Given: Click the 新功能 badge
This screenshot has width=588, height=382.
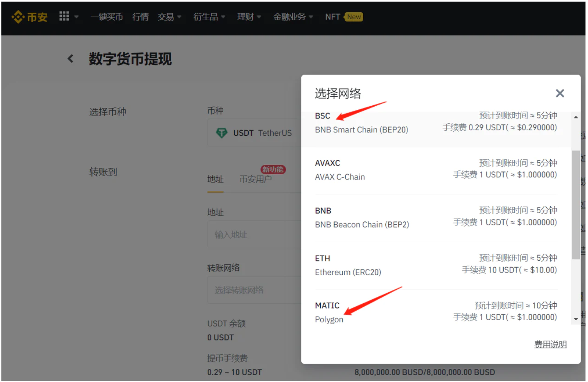Looking at the screenshot, I should tap(273, 169).
